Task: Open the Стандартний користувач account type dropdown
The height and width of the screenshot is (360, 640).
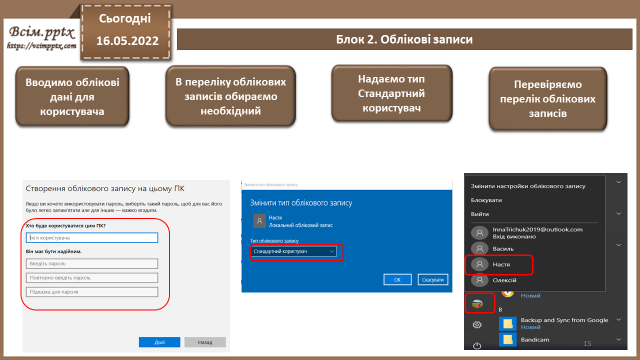Action: click(x=293, y=251)
